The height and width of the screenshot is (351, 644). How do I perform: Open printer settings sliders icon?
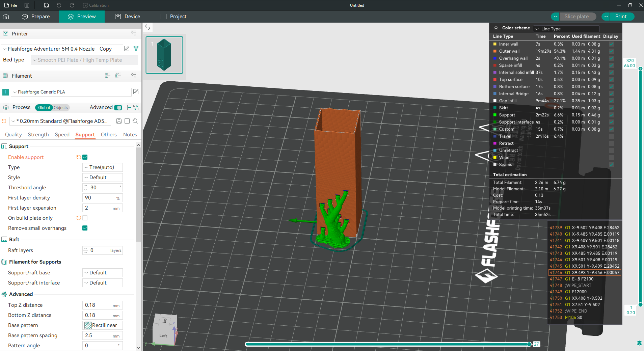tap(134, 34)
